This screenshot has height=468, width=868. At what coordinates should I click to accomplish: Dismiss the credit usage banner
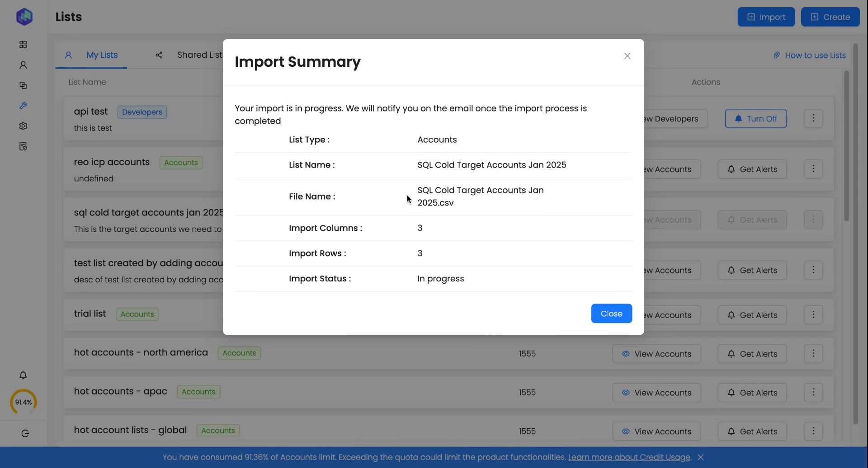coord(700,457)
